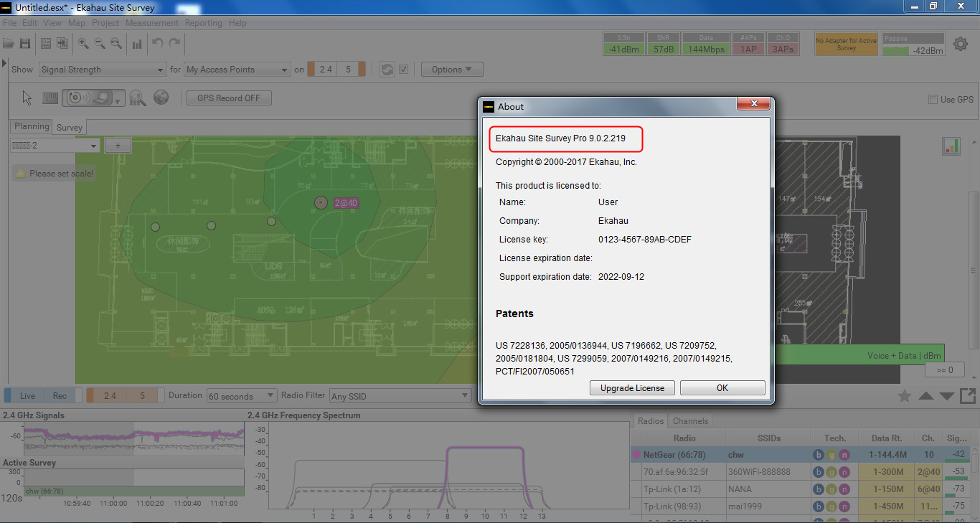Select the 360WiFi-888888 SSID cell

[768, 471]
